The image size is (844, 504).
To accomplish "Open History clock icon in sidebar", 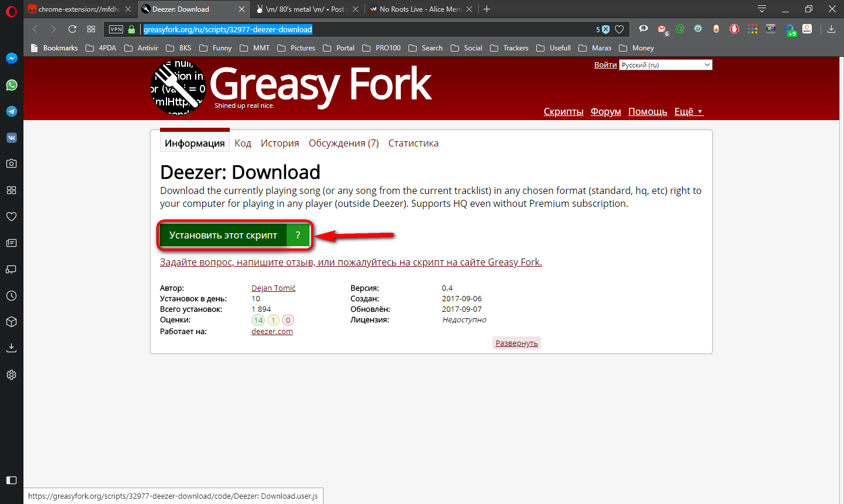I will point(11,295).
